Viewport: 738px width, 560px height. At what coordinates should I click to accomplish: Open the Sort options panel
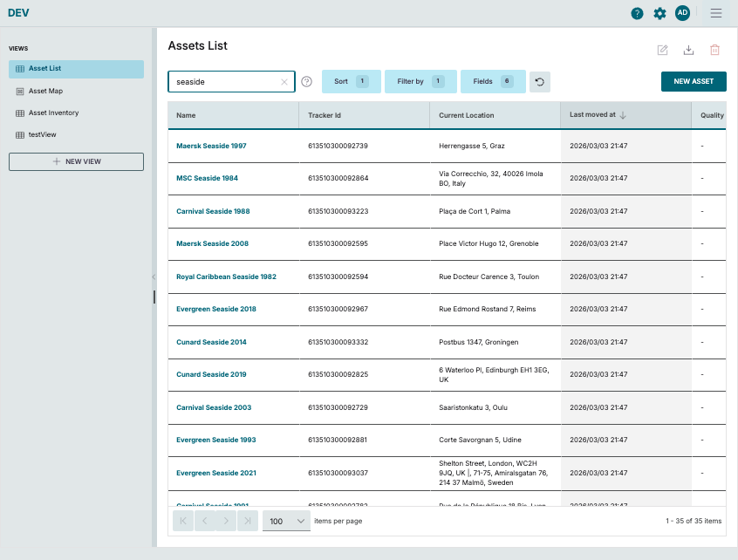coord(351,81)
